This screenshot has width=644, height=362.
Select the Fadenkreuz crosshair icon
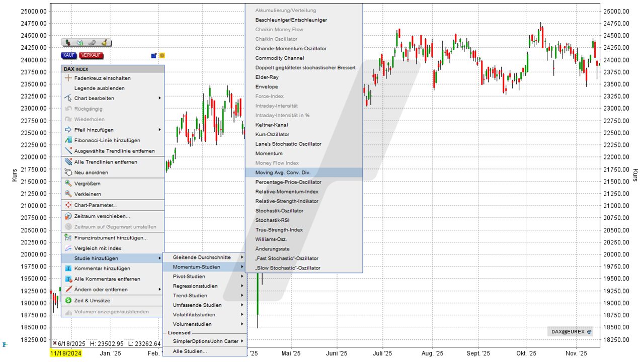pyautogui.click(x=67, y=78)
